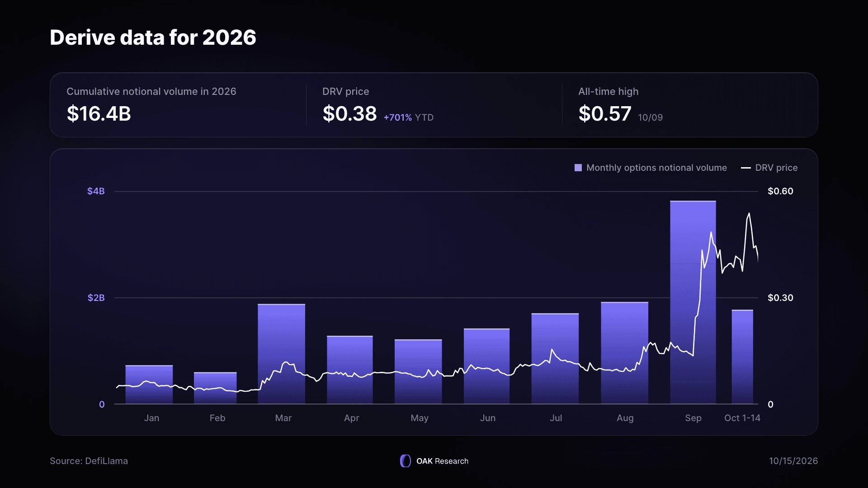Click the August volume bar
This screenshot has height=488, width=868.
[x=624, y=353]
